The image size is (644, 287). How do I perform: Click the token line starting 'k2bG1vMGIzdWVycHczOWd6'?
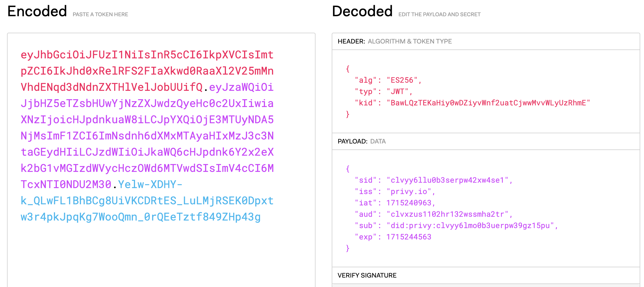pos(147,168)
